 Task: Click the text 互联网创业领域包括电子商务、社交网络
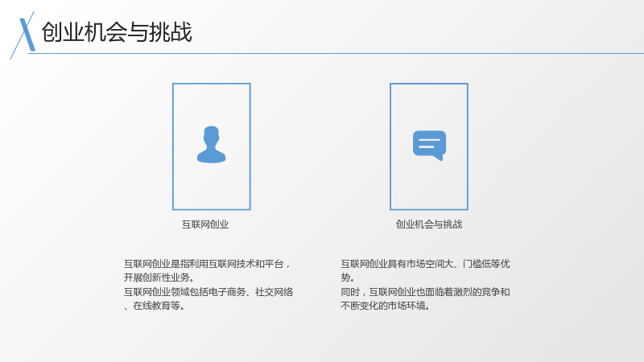[x=208, y=292]
